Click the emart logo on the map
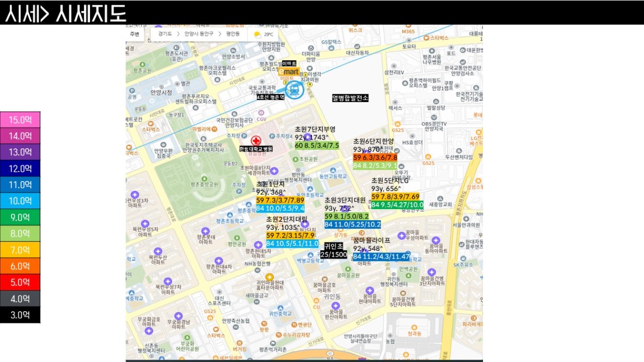The width and height of the screenshot is (644, 362). [290, 71]
